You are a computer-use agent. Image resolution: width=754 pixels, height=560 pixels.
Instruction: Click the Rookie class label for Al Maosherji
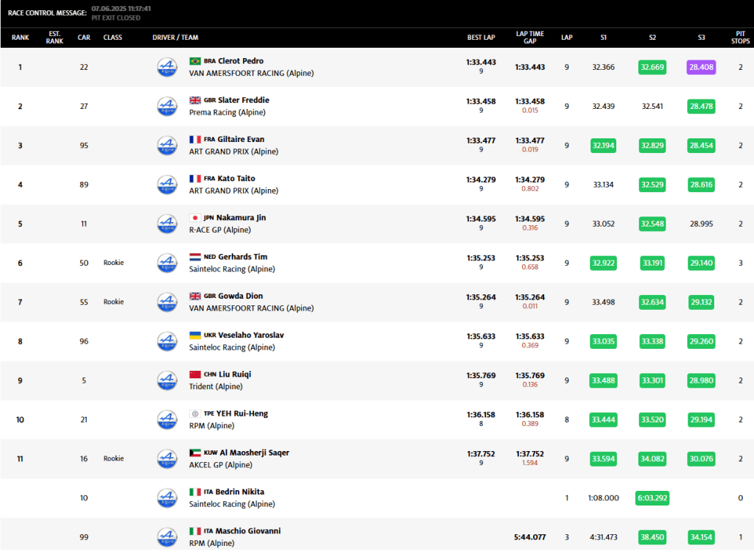[113, 458]
